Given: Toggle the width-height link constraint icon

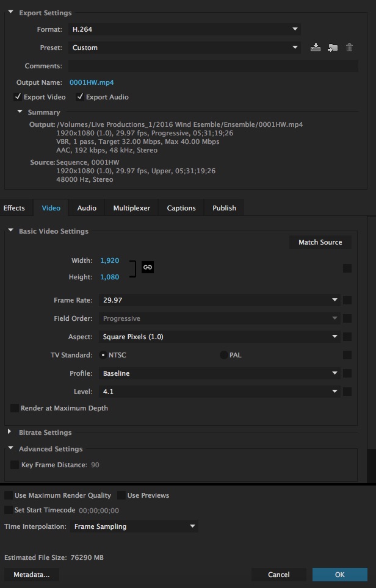Looking at the screenshot, I should coord(147,267).
